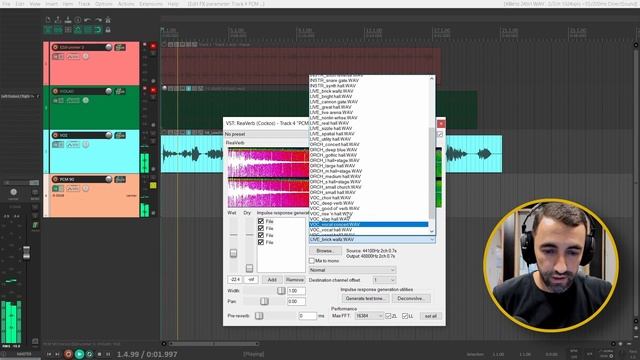Click the set all button
Screen dimensions: 640x360
(431, 316)
